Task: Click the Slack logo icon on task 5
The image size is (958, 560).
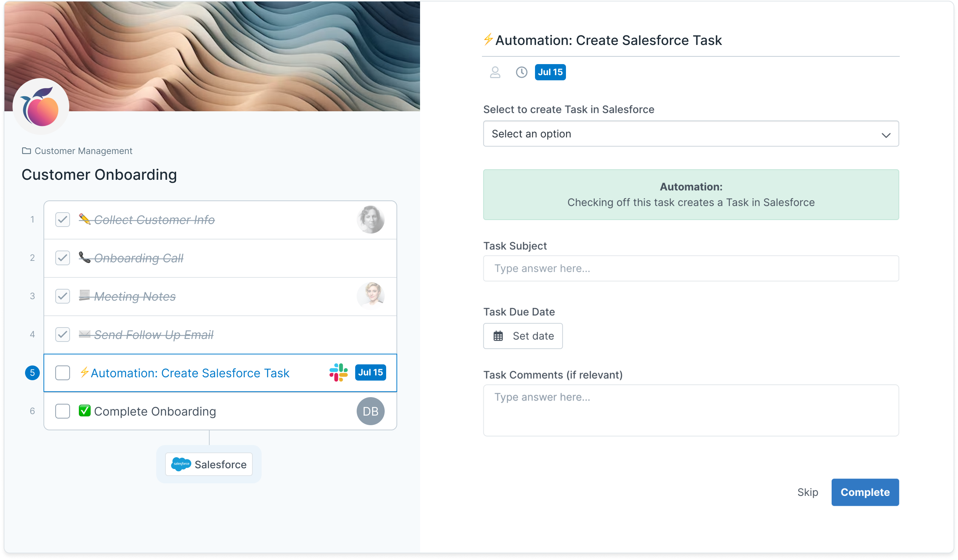Action: [338, 372]
